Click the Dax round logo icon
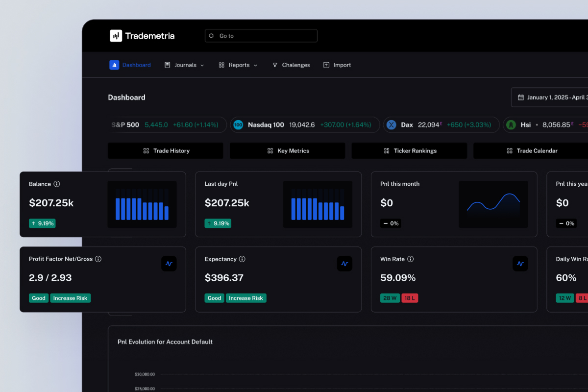588x392 pixels. pyautogui.click(x=391, y=125)
